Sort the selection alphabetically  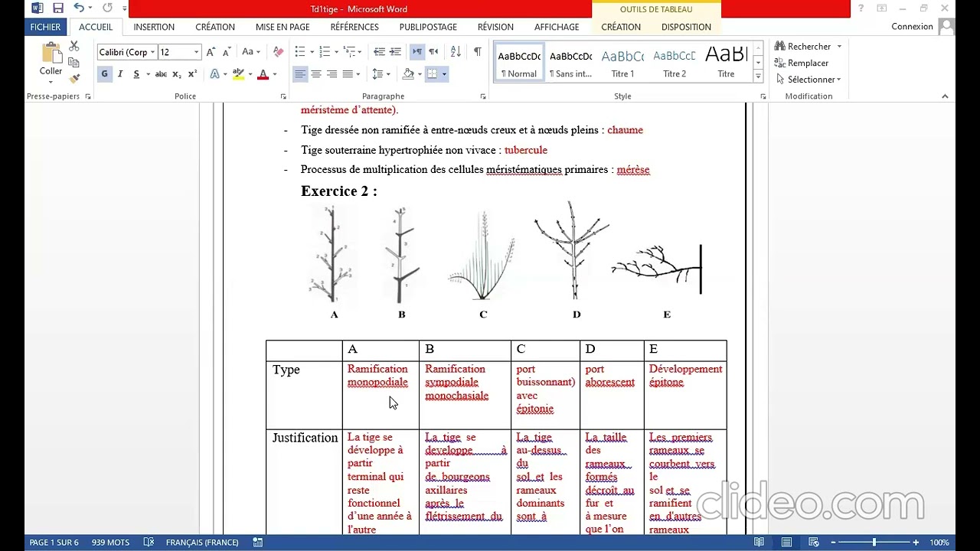click(456, 52)
